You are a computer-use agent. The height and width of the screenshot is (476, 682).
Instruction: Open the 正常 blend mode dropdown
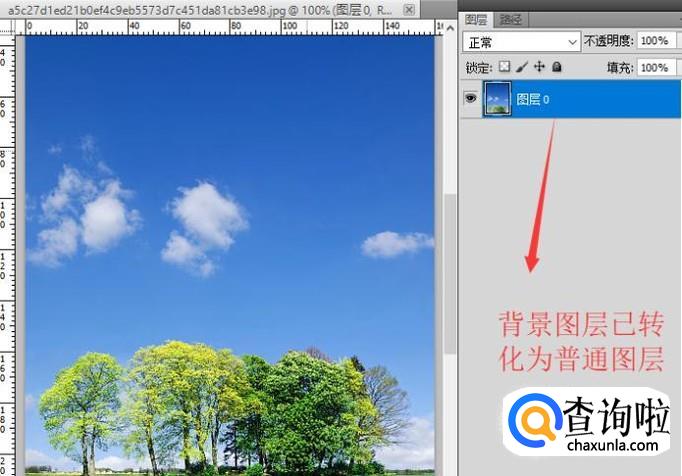tap(522, 42)
